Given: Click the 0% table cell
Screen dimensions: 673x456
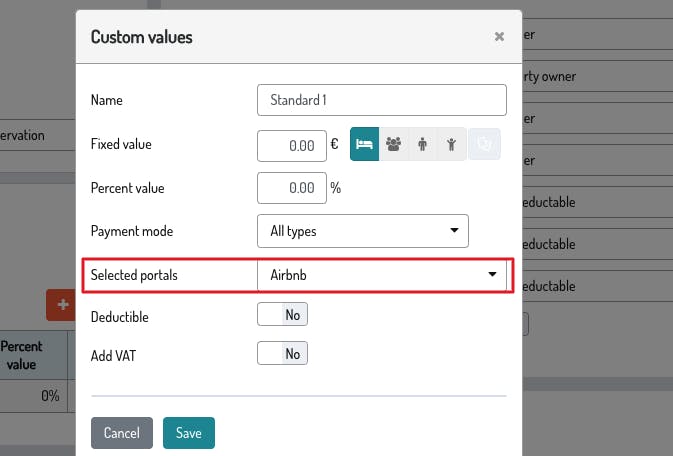Looking at the screenshot, I should coord(50,396).
